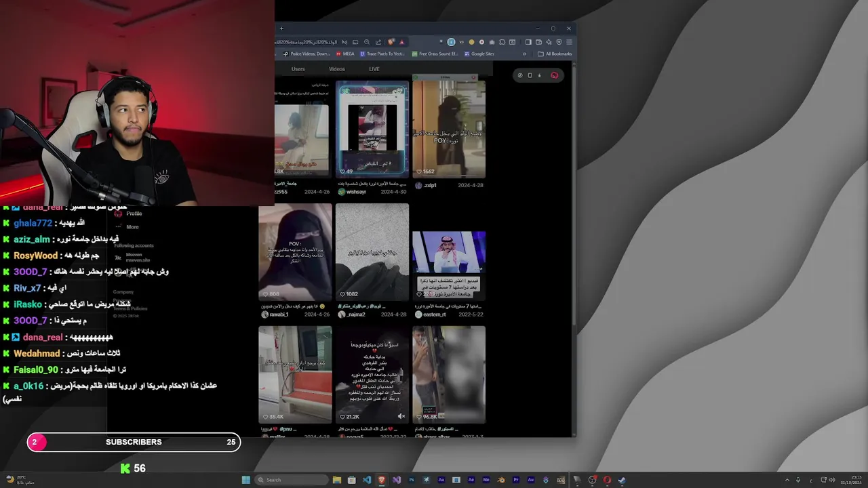Open a new browser tab with plus button
This screenshot has height=488, width=868.
coord(281,28)
